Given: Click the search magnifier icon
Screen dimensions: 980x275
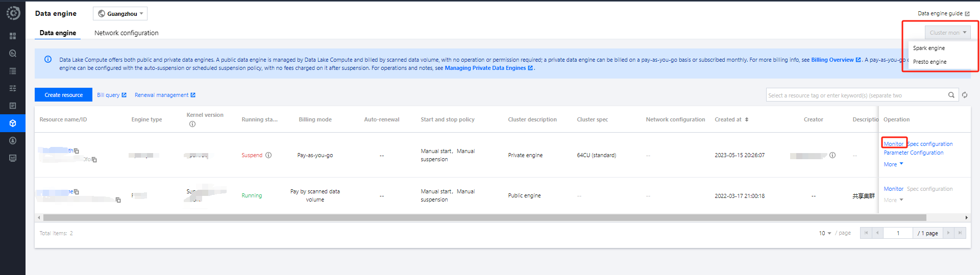Looking at the screenshot, I should [x=951, y=95].
